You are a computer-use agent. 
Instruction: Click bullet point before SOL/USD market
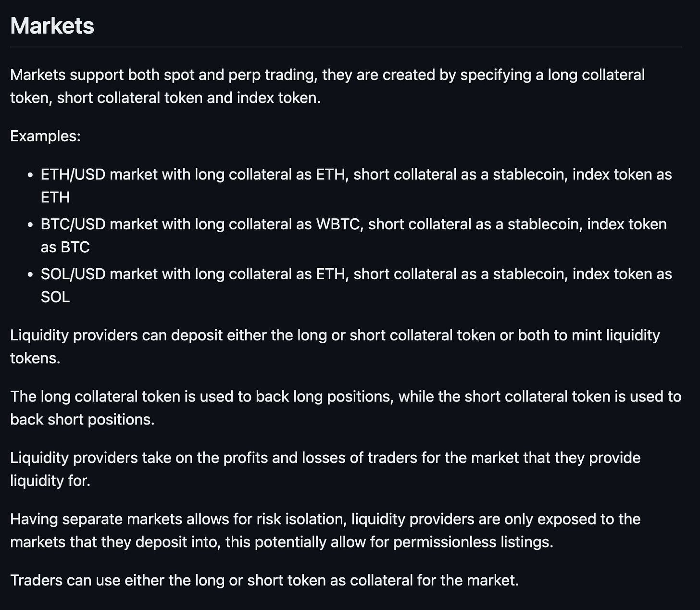(x=30, y=275)
